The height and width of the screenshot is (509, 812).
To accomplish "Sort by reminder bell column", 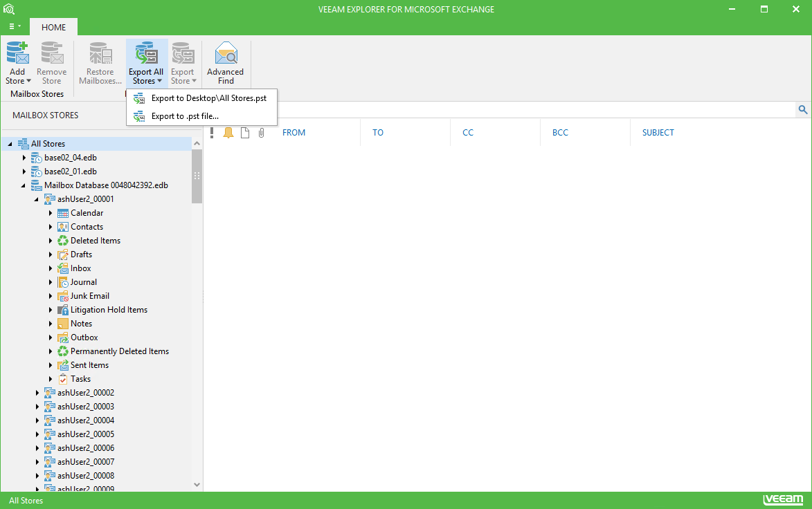I will point(228,133).
